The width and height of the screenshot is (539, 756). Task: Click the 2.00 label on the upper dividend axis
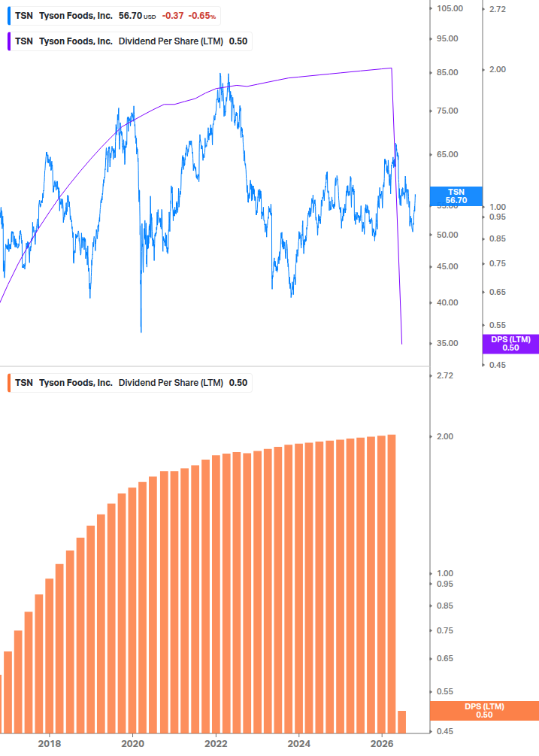point(498,69)
